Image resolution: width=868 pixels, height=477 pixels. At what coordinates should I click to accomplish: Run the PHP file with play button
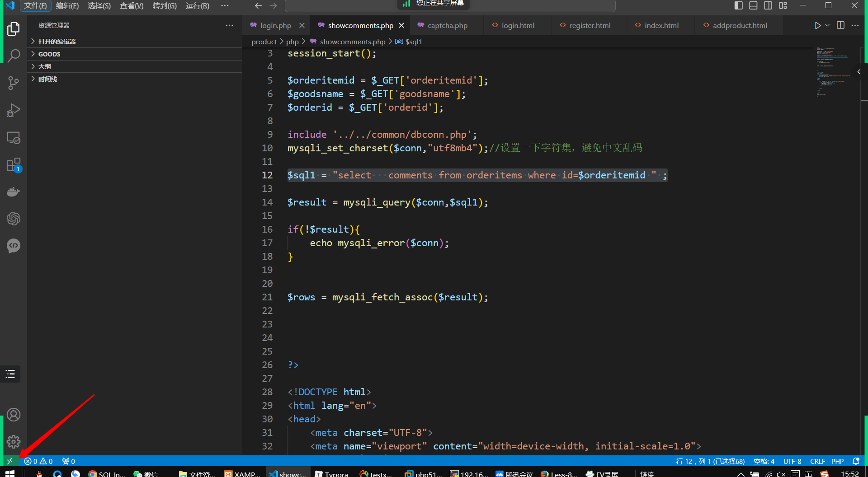tap(817, 25)
